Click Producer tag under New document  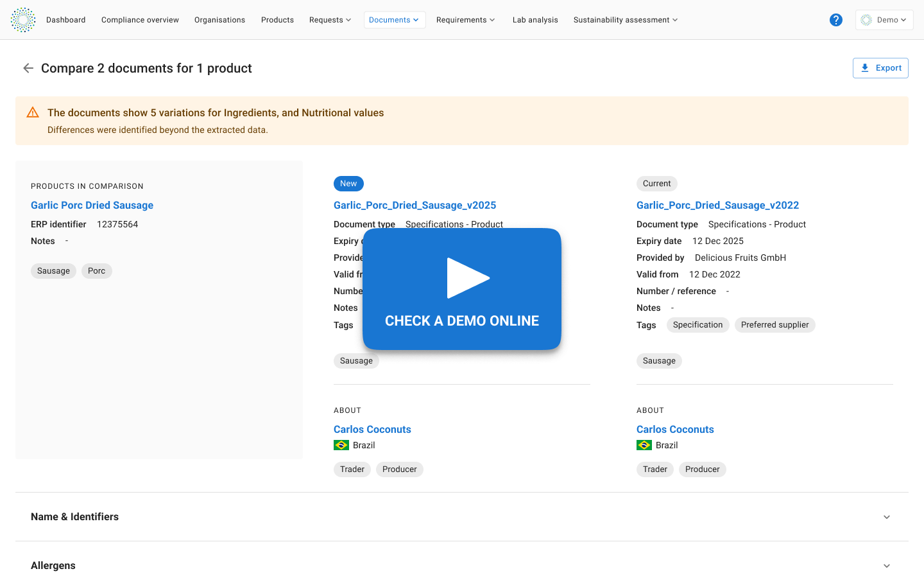click(x=400, y=469)
